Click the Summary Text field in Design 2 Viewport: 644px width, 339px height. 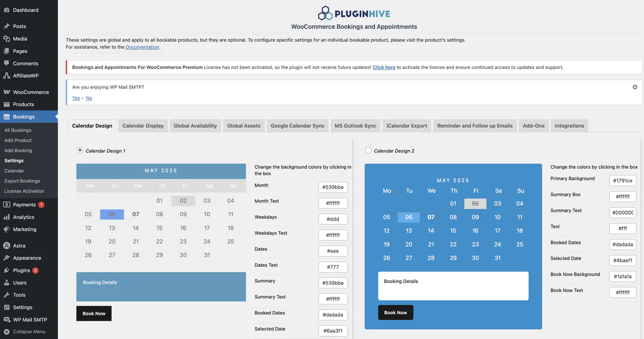[623, 213]
